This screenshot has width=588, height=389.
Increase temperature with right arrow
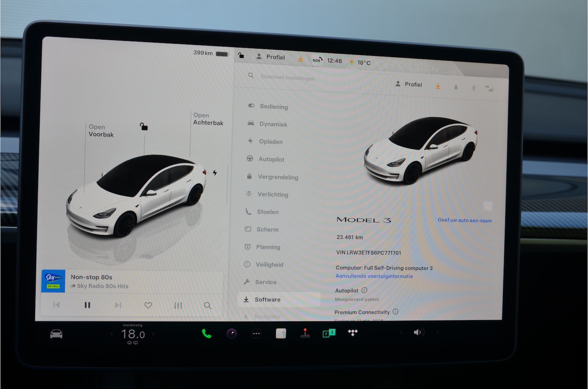[x=153, y=334]
